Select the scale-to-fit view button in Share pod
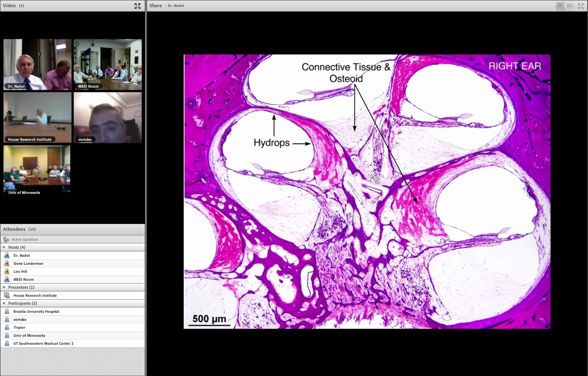The width and height of the screenshot is (588, 376). 560,6
